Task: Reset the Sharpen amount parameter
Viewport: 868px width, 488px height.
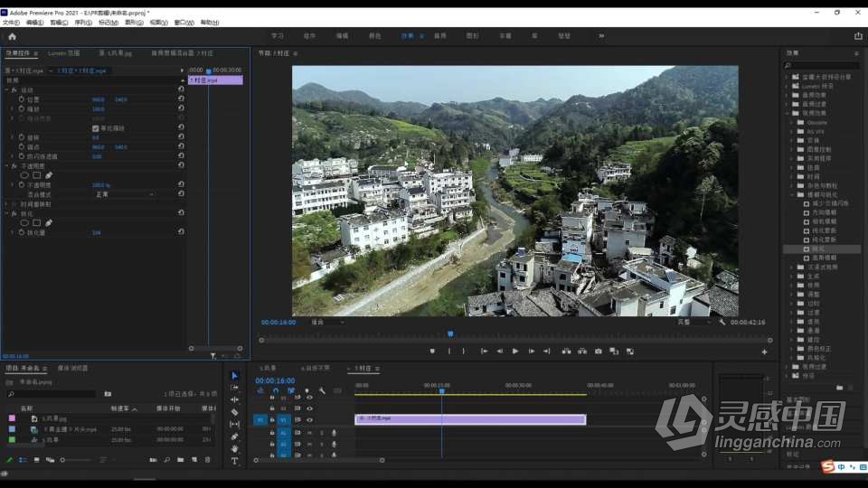Action: point(181,232)
